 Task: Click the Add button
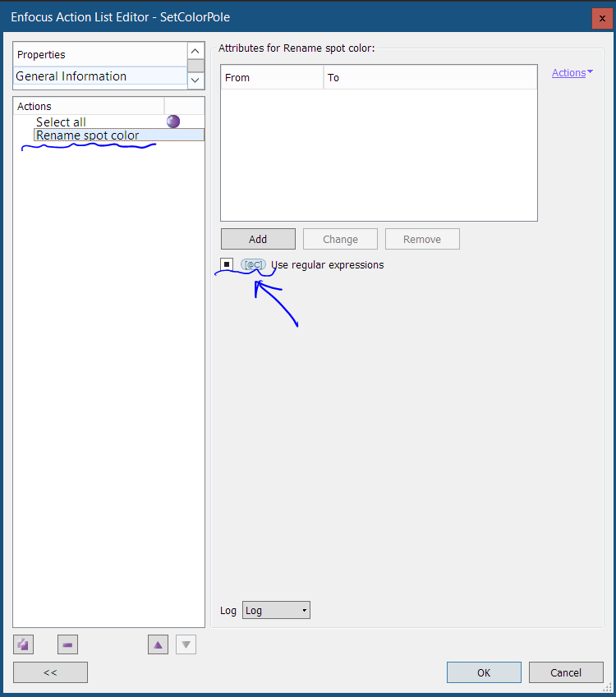pos(258,239)
